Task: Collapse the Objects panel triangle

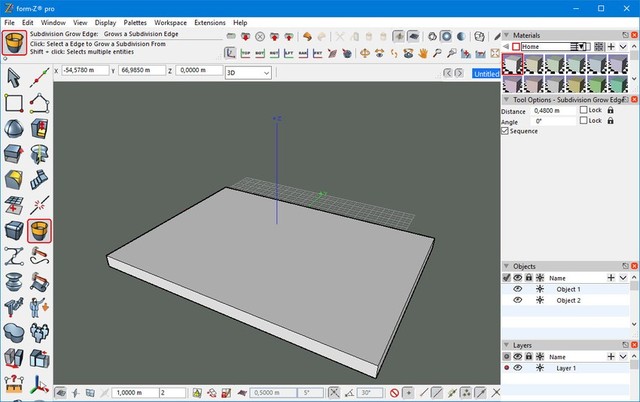Action: [505, 266]
